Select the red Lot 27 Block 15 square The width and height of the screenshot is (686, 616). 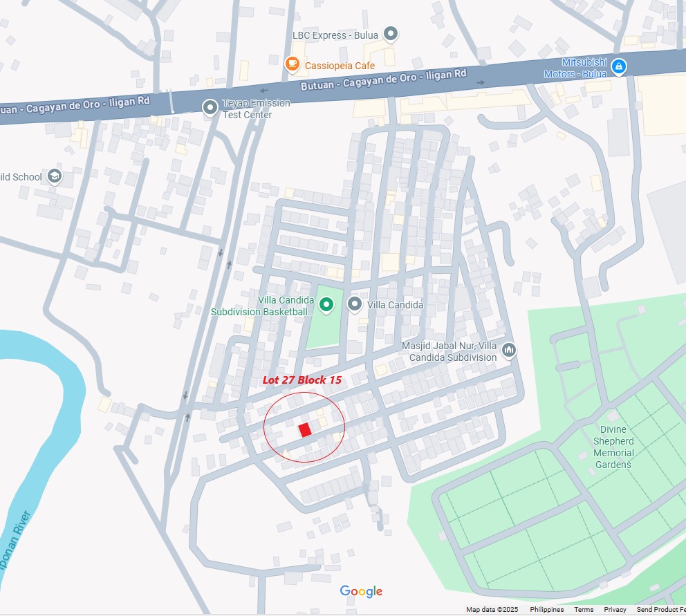click(305, 429)
